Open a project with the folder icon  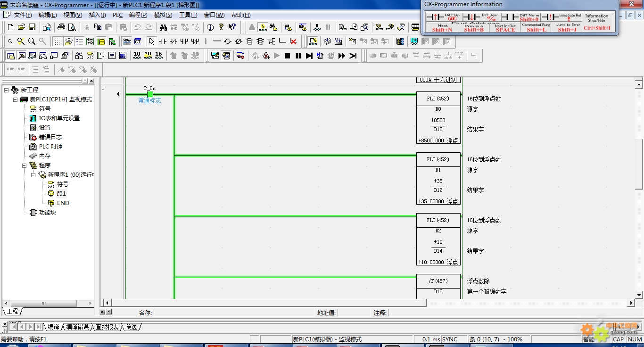tap(21, 27)
